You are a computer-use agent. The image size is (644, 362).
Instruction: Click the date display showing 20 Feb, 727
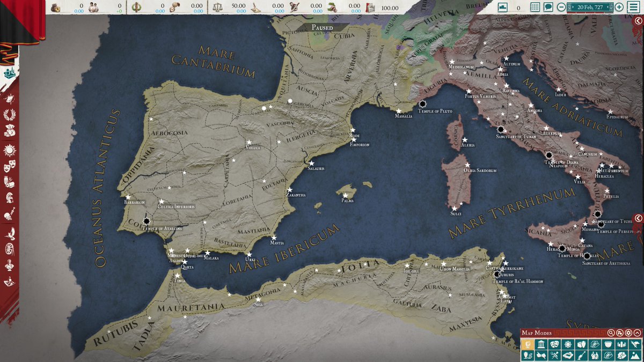point(590,7)
